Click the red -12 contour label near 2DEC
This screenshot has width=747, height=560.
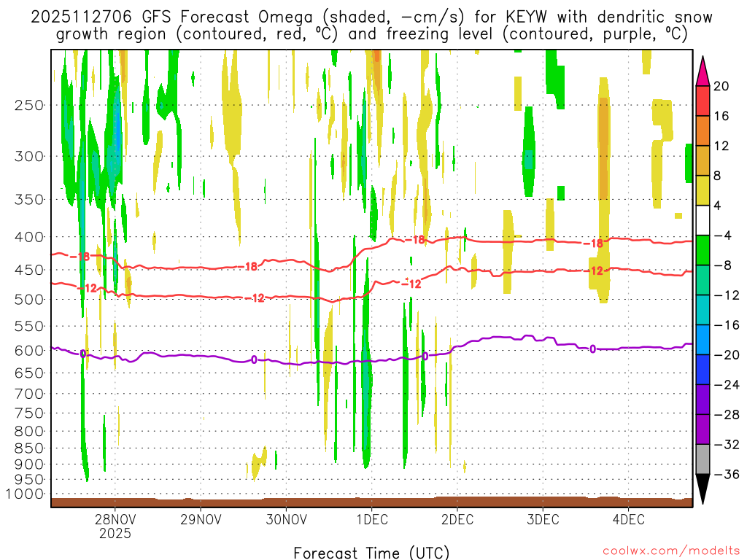click(411, 284)
